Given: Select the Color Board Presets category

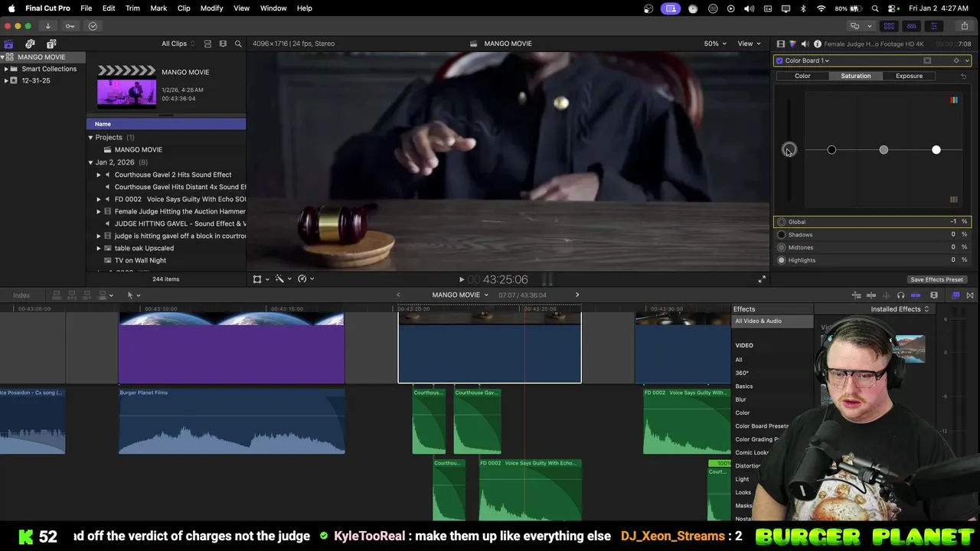Looking at the screenshot, I should [762, 426].
